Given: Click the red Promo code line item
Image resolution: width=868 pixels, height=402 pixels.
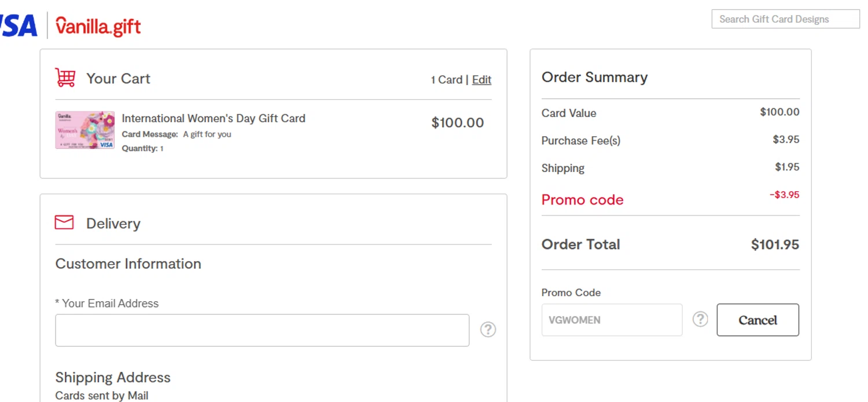Looking at the screenshot, I should click(582, 200).
